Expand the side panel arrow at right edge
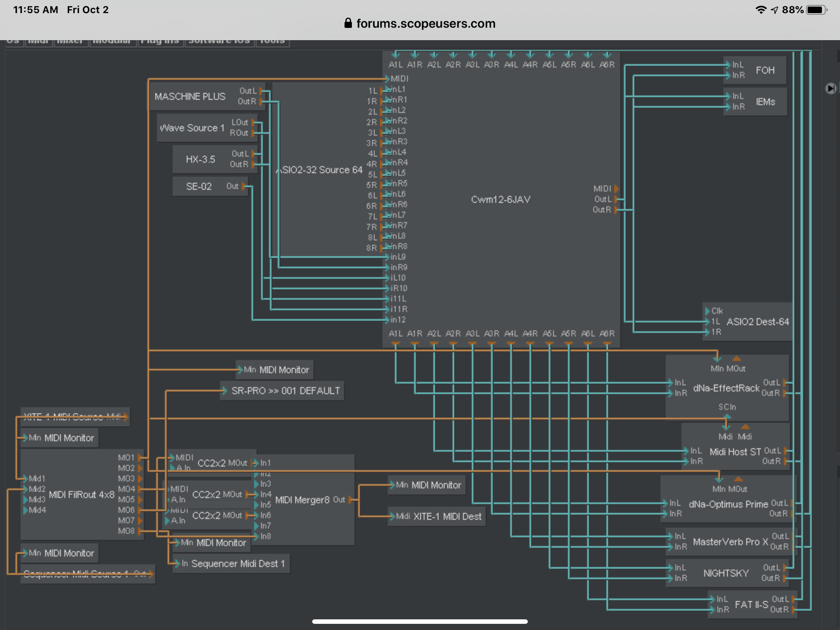Viewport: 840px width, 630px height. (830, 88)
